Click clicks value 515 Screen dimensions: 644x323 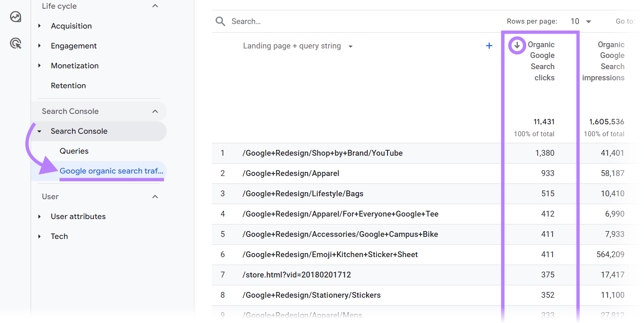(x=548, y=194)
